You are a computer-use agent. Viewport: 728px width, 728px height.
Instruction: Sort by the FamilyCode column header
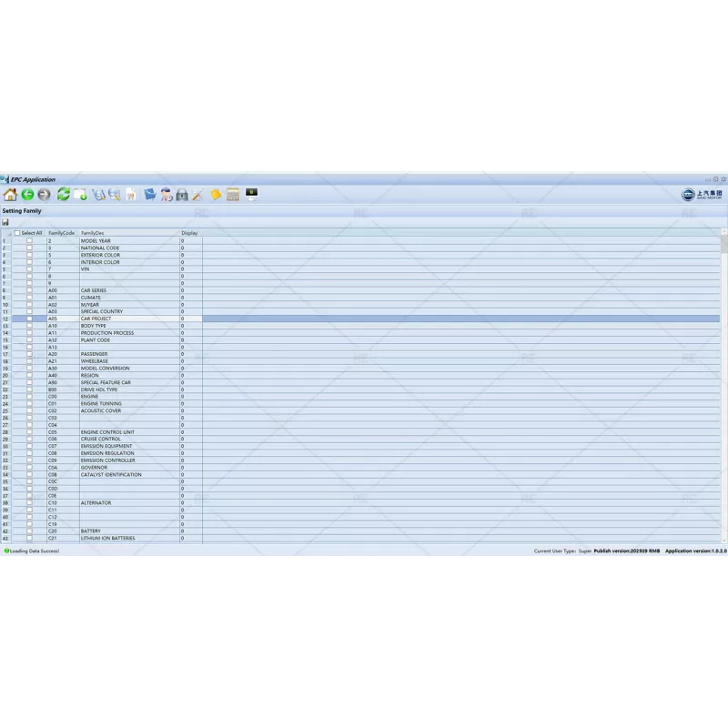pos(61,233)
